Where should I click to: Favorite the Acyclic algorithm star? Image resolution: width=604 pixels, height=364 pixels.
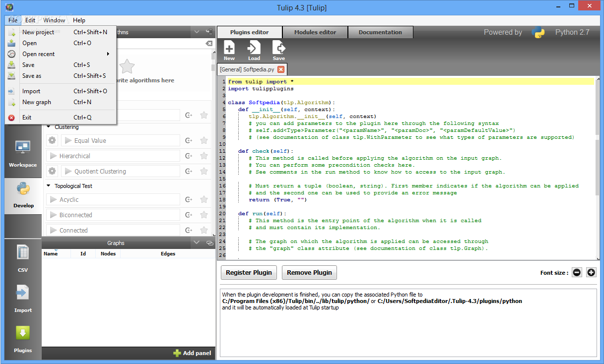pos(203,199)
